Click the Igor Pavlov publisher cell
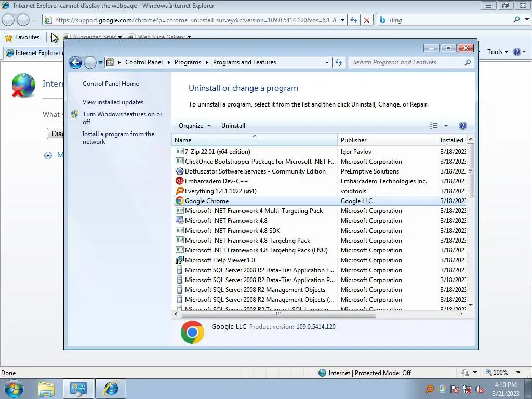Screen dimensions: 532x399 tap(356, 152)
